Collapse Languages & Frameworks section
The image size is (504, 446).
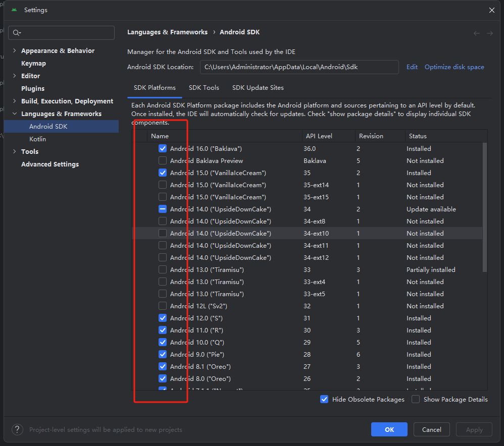pos(15,114)
